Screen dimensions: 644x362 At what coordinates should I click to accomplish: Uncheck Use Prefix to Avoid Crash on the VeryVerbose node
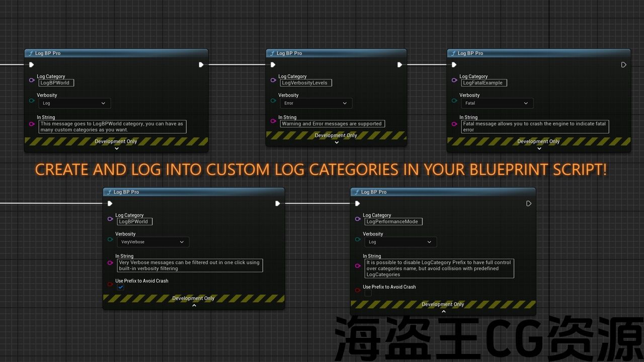(x=121, y=287)
